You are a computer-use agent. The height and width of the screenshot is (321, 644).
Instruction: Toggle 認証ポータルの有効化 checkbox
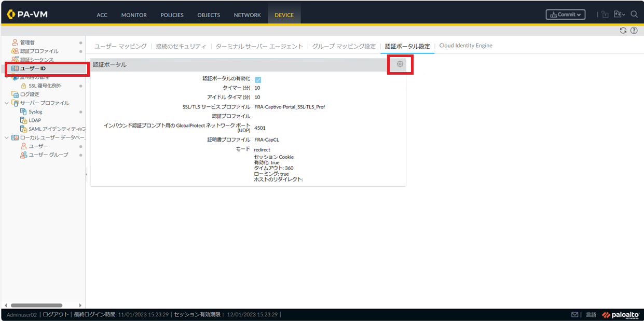pyautogui.click(x=258, y=79)
